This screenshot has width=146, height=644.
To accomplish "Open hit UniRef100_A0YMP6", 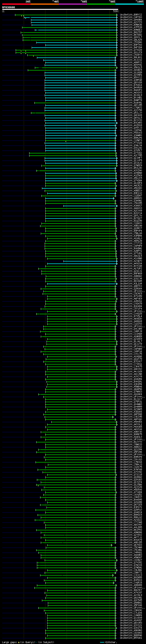I will [131, 75].
